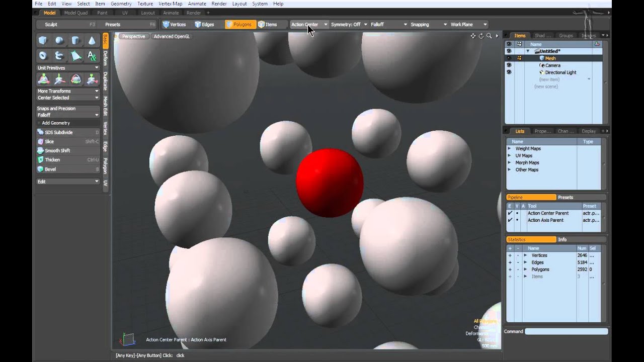Toggle visible dot for Action Center Parent

(x=517, y=213)
